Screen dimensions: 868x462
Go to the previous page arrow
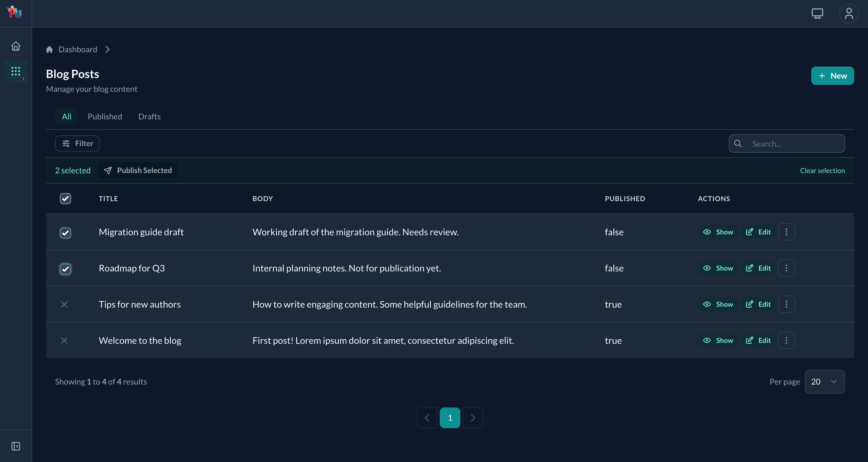427,418
